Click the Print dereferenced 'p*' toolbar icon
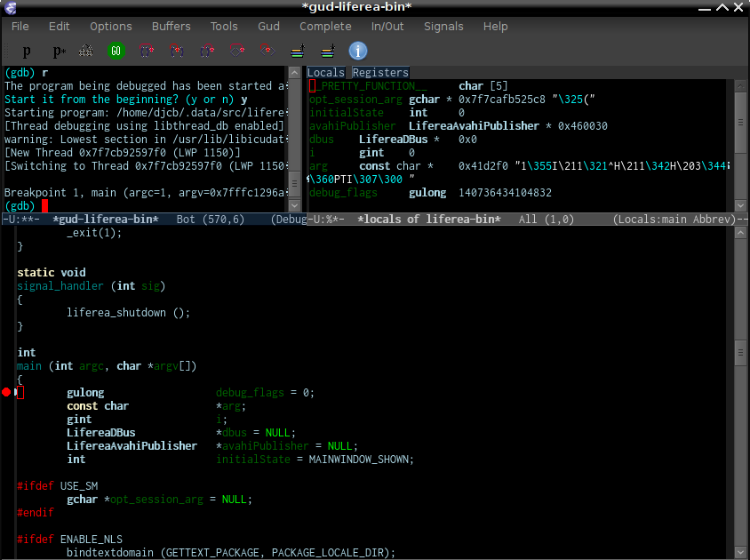Image resolution: width=750 pixels, height=560 pixels. coord(59,51)
